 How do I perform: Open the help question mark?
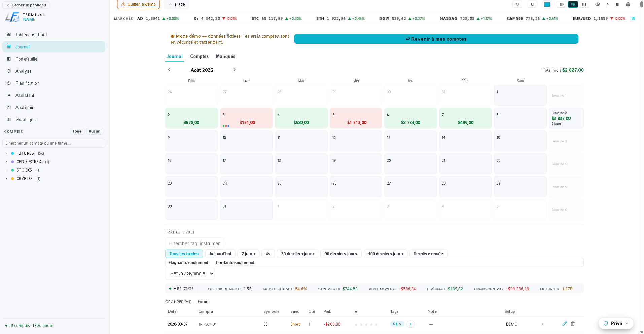[608, 4]
